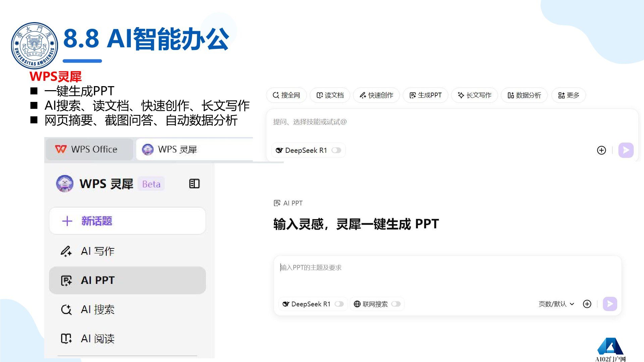Viewport: 644px width, 362px height.
Task: Switch to the WPS 灵犀 tab
Action: 195,149
